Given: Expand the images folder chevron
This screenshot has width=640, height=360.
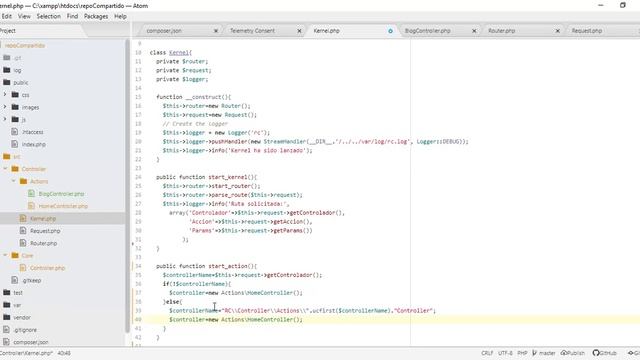Looking at the screenshot, I should 5,107.
